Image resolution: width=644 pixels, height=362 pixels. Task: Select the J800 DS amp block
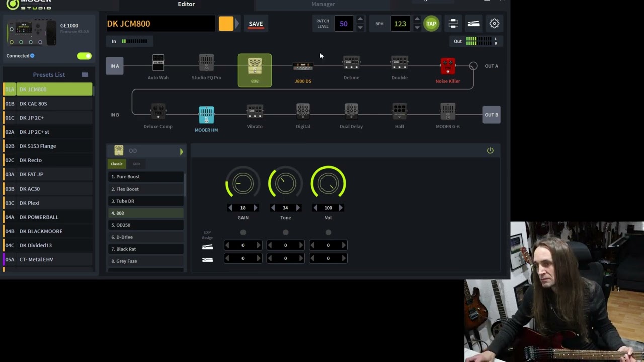click(x=303, y=66)
